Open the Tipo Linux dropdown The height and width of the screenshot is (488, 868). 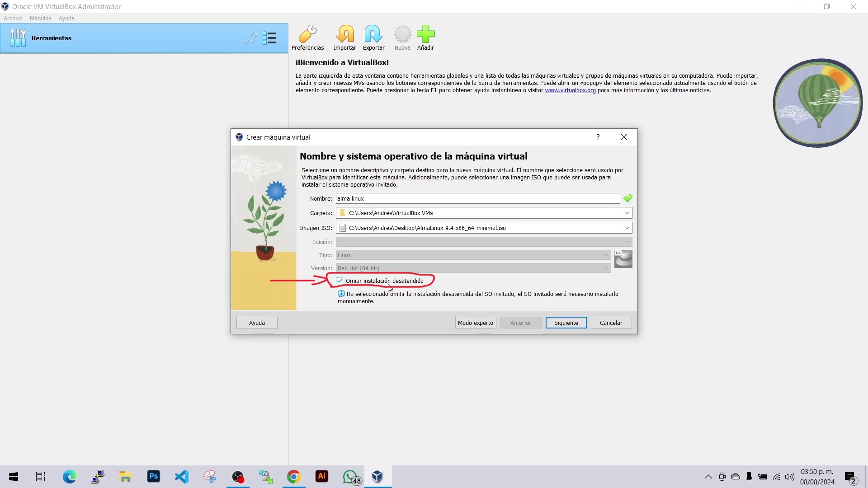(473, 255)
